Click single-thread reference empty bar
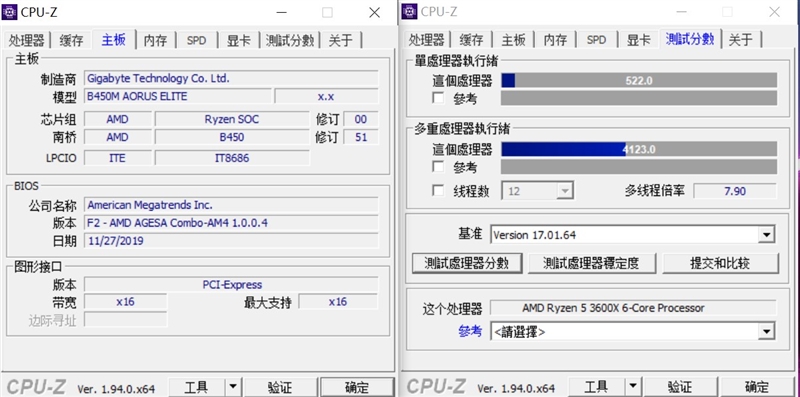The width and height of the screenshot is (800, 397). 639,98
